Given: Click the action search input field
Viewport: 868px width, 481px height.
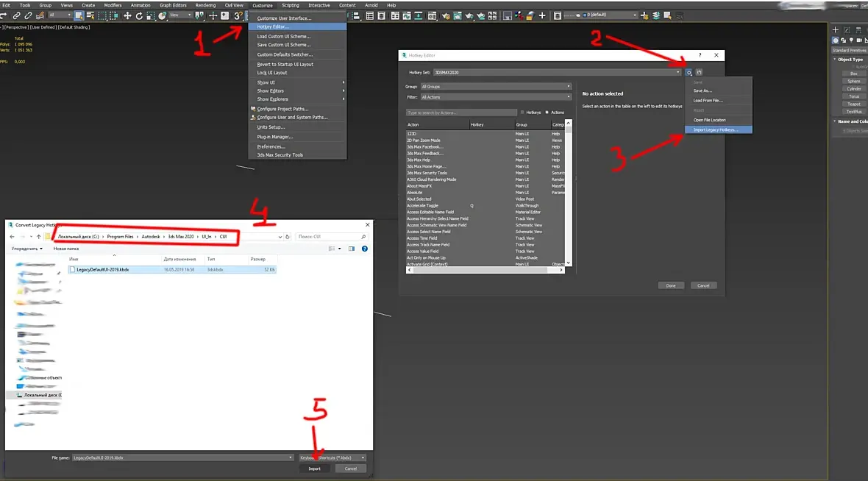Looking at the screenshot, I should click(461, 113).
